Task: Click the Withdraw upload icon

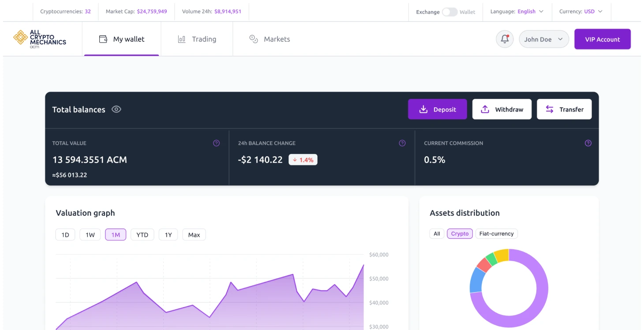Action: 485,109
